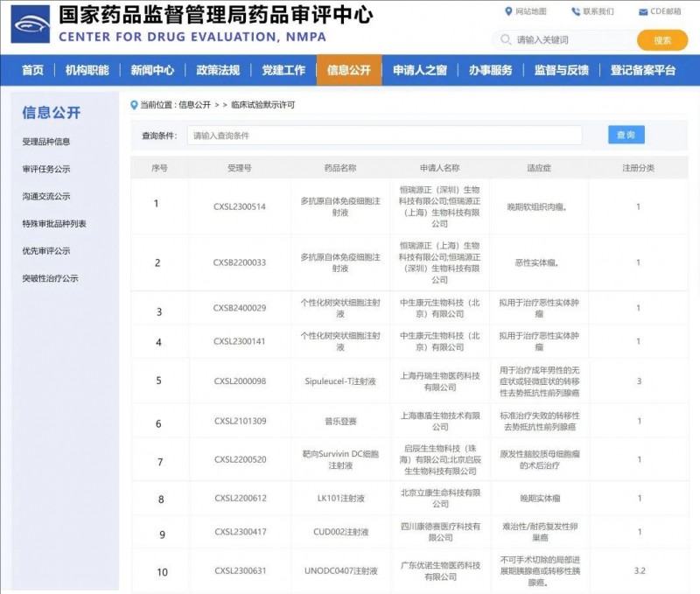Open the 监督与反馈 nav tab
This screenshot has height=594, width=700.
[561, 70]
